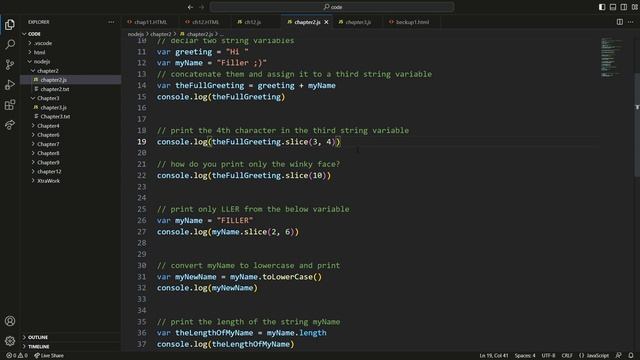Open the notifications bell in the status bar
This screenshot has width=640, height=360.
(631, 356)
